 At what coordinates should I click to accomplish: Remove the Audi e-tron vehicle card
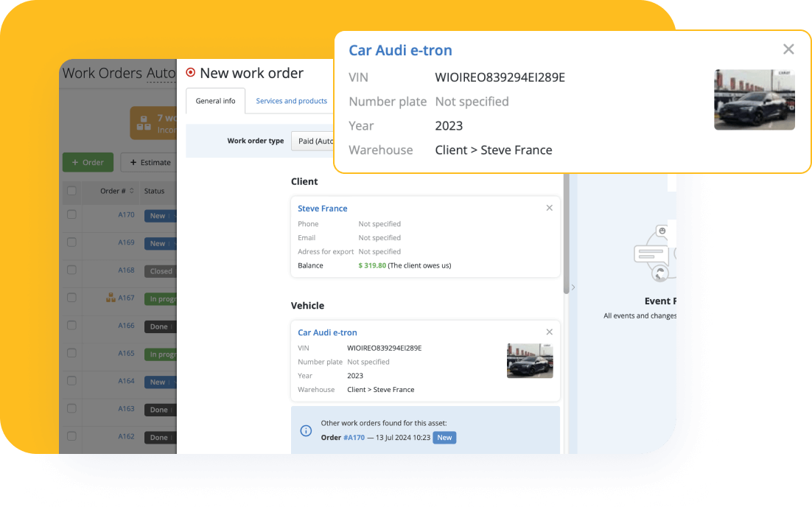[550, 332]
